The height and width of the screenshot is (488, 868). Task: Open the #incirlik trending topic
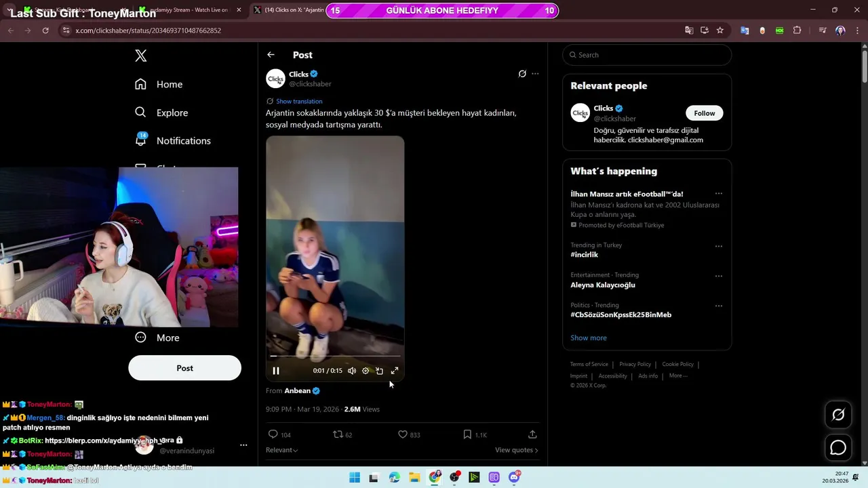pos(585,255)
